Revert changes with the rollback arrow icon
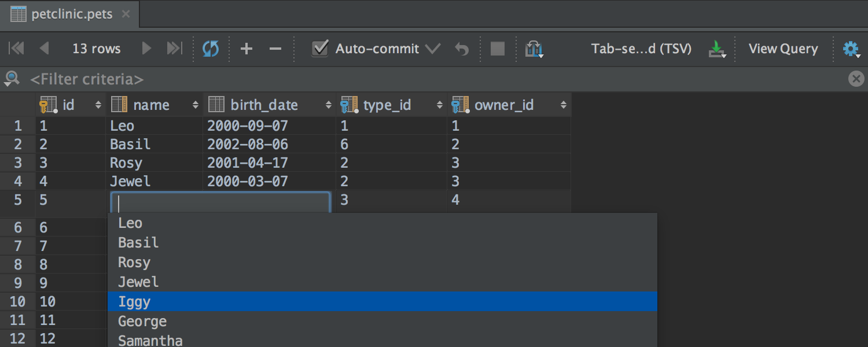Image resolution: width=868 pixels, height=347 pixels. pos(462,49)
